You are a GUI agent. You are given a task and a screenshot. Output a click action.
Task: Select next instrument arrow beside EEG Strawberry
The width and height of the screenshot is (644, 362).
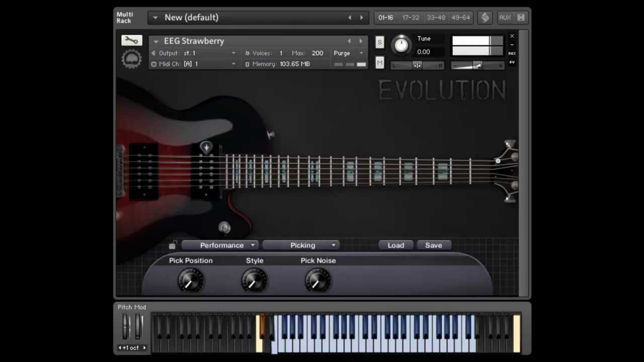(360, 41)
